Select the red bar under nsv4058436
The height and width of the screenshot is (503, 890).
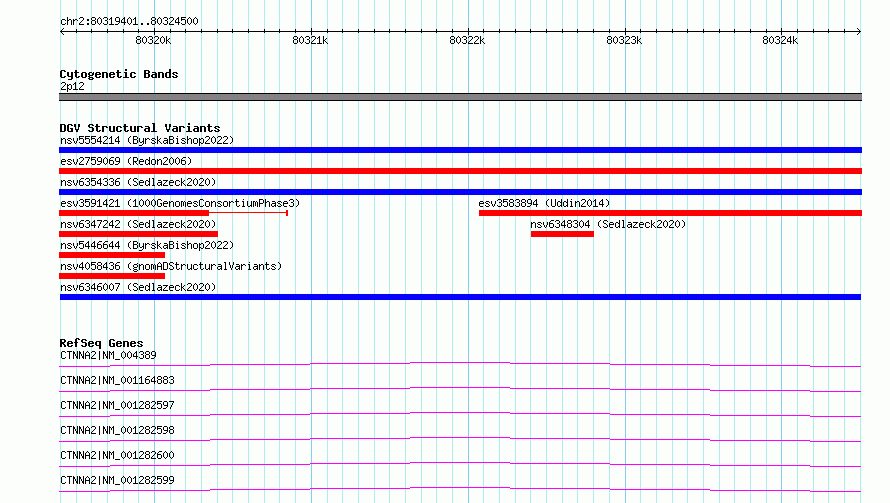click(112, 276)
